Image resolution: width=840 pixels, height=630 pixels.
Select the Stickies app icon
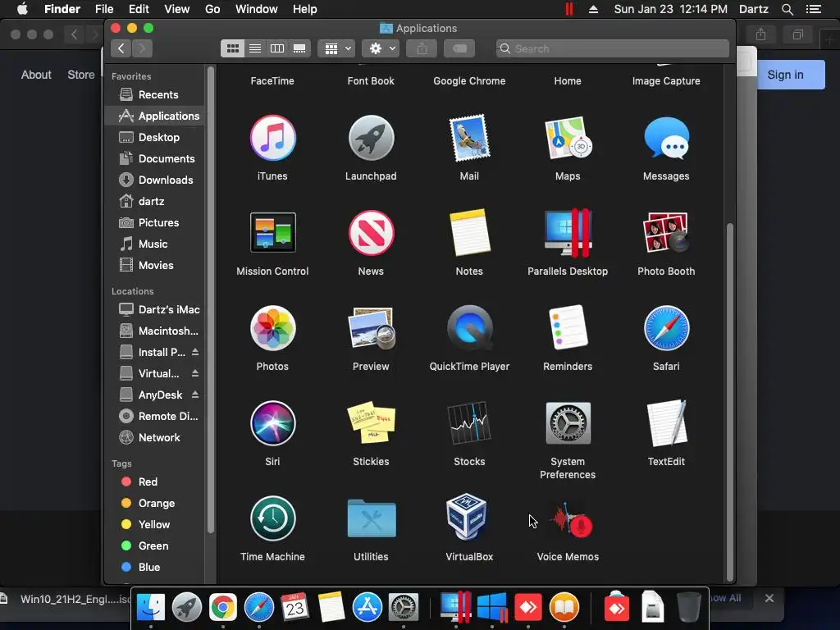click(x=371, y=423)
